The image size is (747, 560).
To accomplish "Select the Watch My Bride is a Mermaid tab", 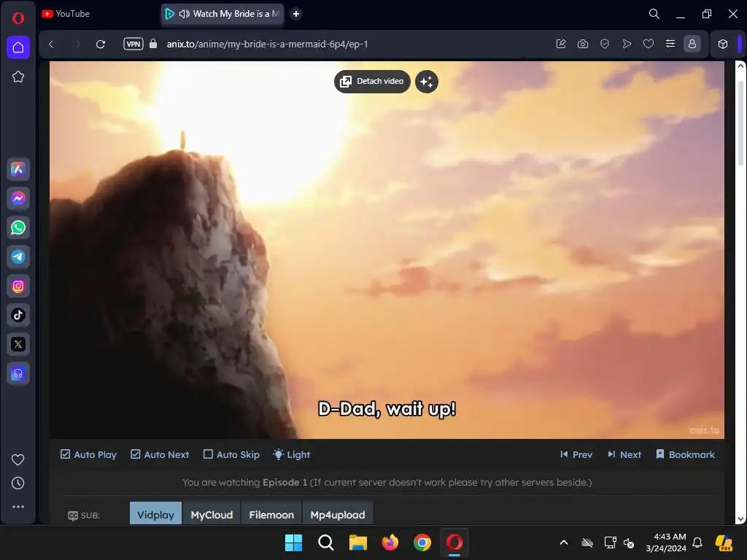I will click(x=223, y=14).
